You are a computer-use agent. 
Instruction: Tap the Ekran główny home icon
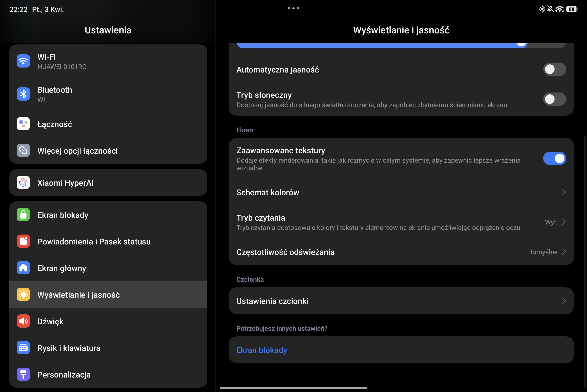tap(23, 268)
